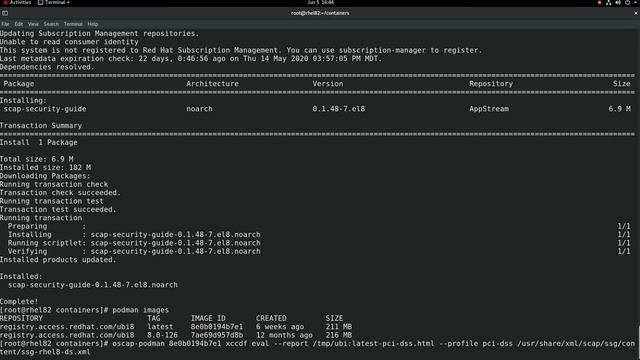Click the '216 MB' size value
The width and height of the screenshot is (640, 360).
pos(339,335)
